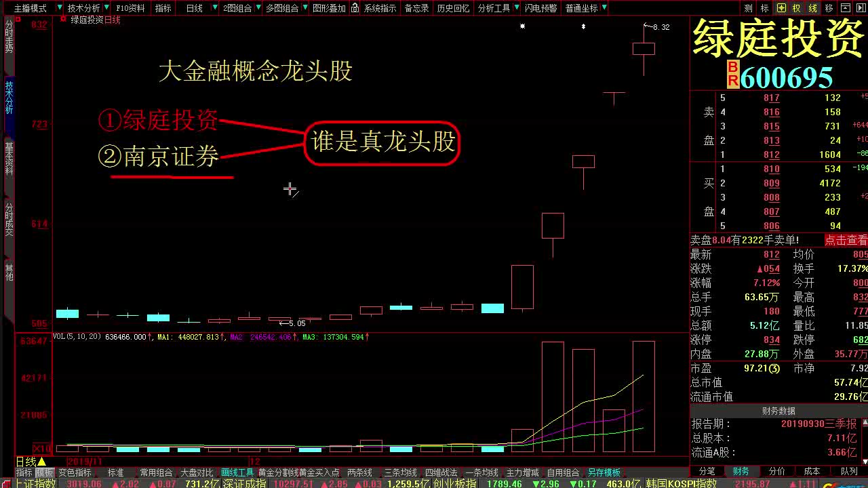Click the plus-box icon in top right
The height and width of the screenshot is (488, 868).
[781, 8]
